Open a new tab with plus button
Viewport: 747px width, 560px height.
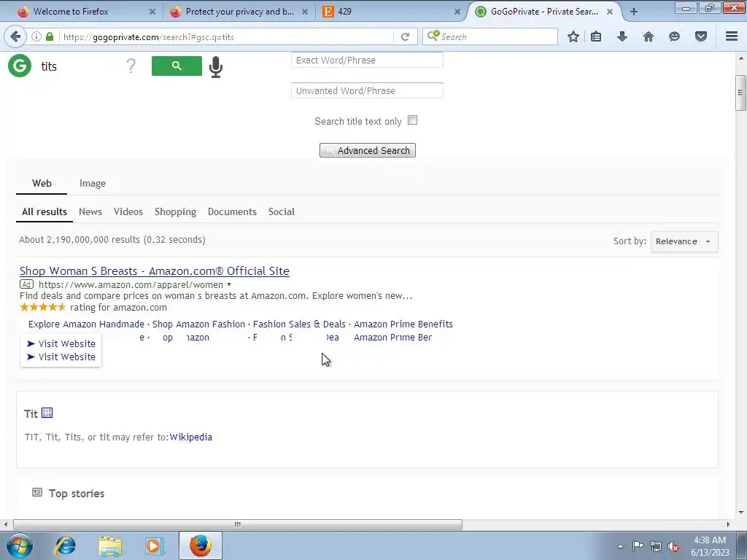click(x=634, y=12)
